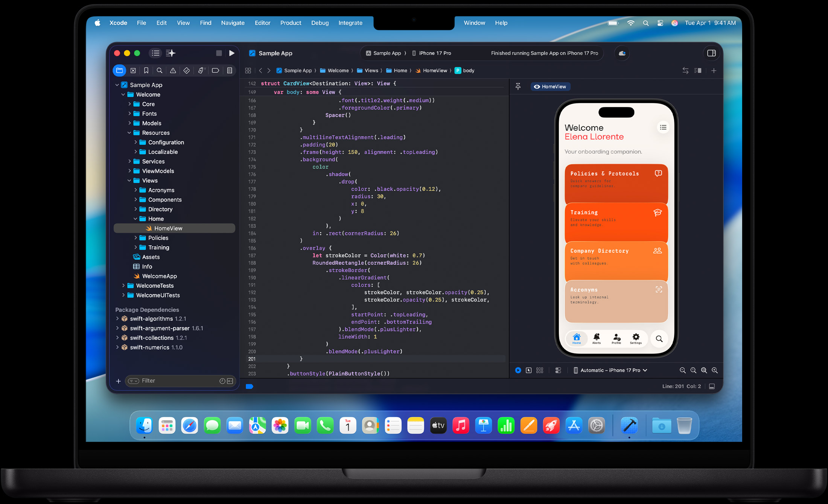828x504 pixels.
Task: Toggle the breakpoint activation icon in debug bar
Action: tap(249, 386)
